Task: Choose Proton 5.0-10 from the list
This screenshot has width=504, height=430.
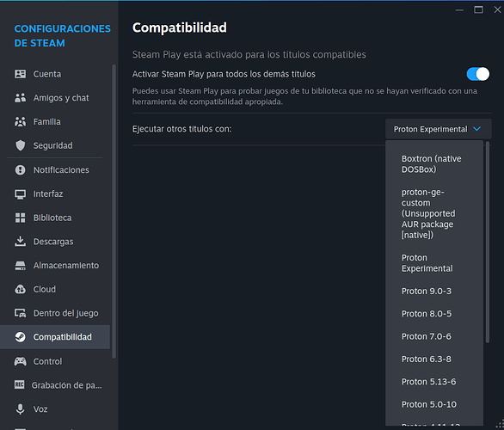Action: pyautogui.click(x=434, y=404)
